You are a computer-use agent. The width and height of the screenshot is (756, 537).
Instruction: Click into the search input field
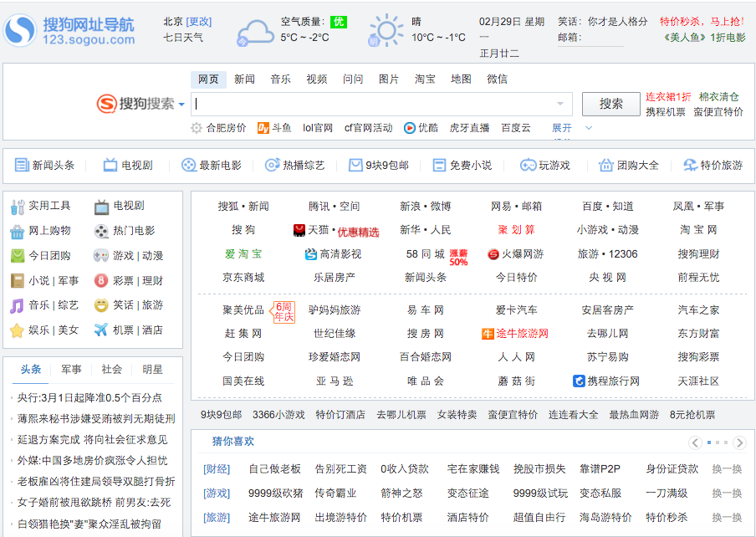pyautogui.click(x=381, y=104)
